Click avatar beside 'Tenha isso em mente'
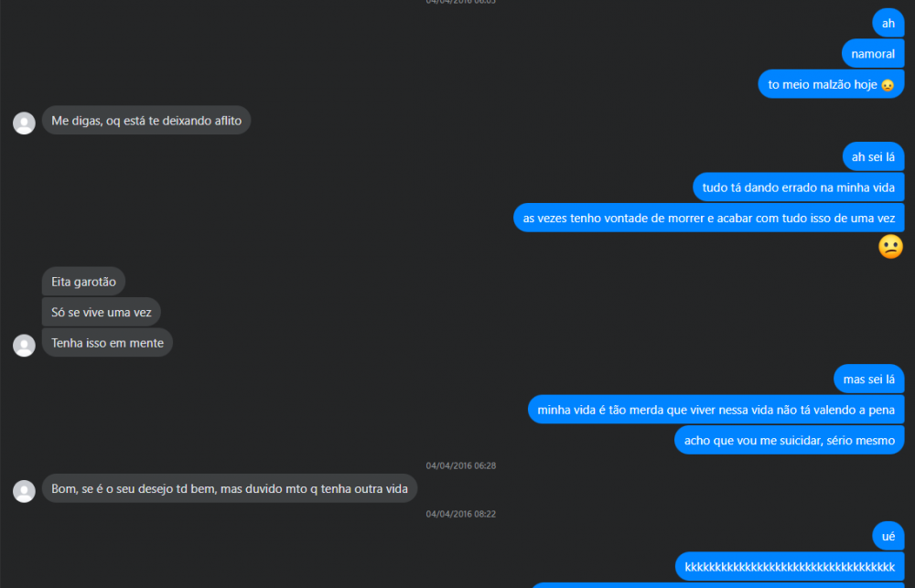 [x=24, y=346]
